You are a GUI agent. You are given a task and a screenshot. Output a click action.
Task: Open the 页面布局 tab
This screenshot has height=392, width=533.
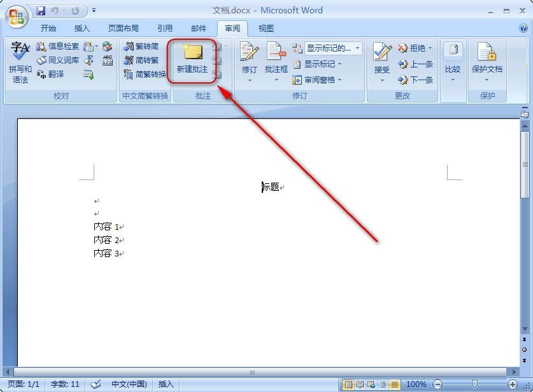click(124, 29)
